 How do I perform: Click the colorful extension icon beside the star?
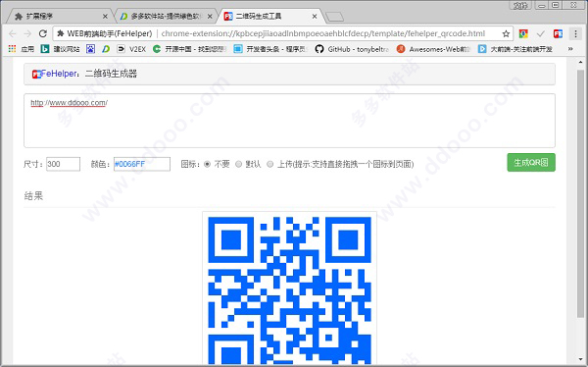point(523,33)
